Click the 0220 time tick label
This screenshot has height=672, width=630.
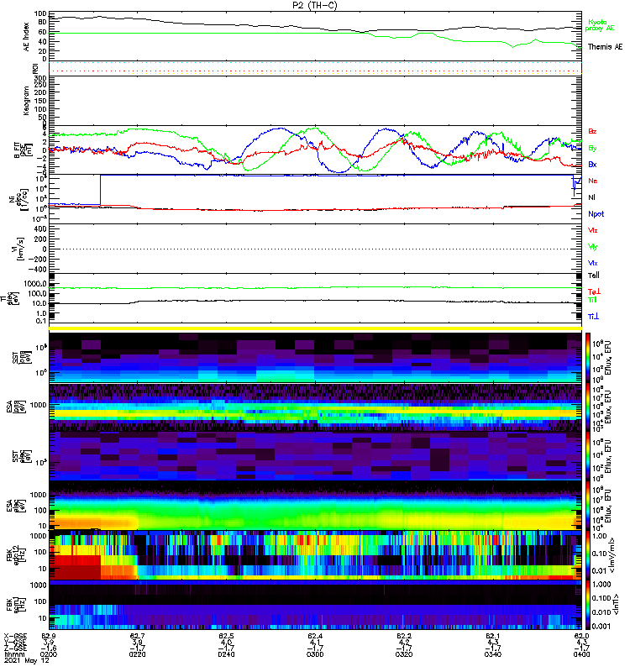(138, 654)
